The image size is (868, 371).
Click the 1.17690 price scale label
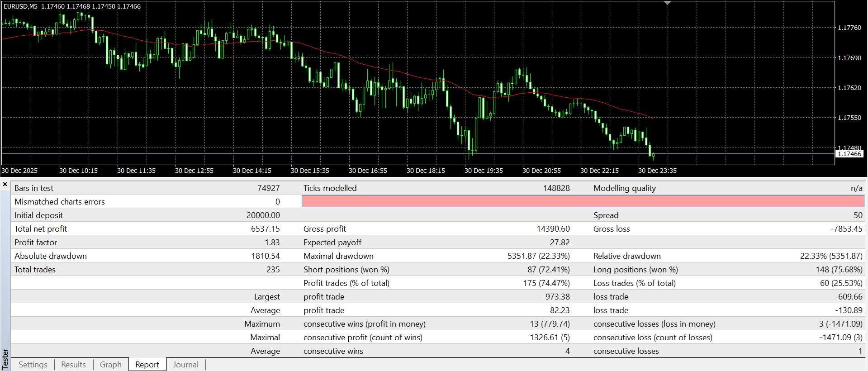point(849,58)
